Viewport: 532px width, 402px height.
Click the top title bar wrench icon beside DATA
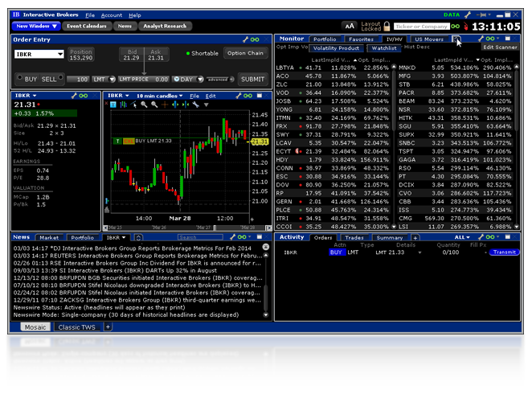468,15
